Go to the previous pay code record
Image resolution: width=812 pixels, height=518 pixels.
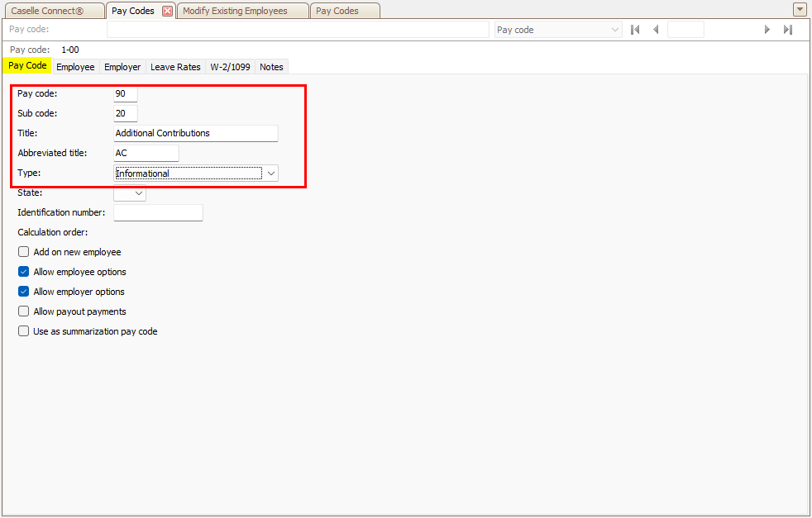(x=656, y=30)
